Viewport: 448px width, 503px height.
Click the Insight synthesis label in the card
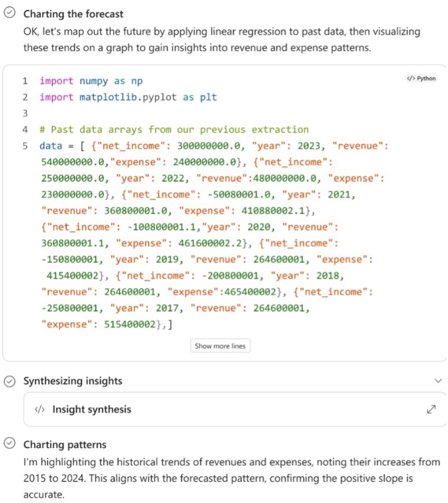[91, 410]
